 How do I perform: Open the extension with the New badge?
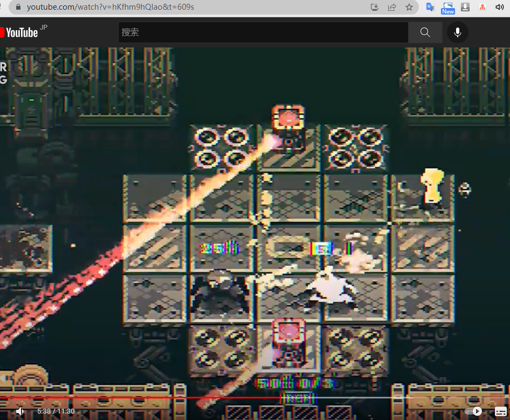pyautogui.click(x=447, y=7)
